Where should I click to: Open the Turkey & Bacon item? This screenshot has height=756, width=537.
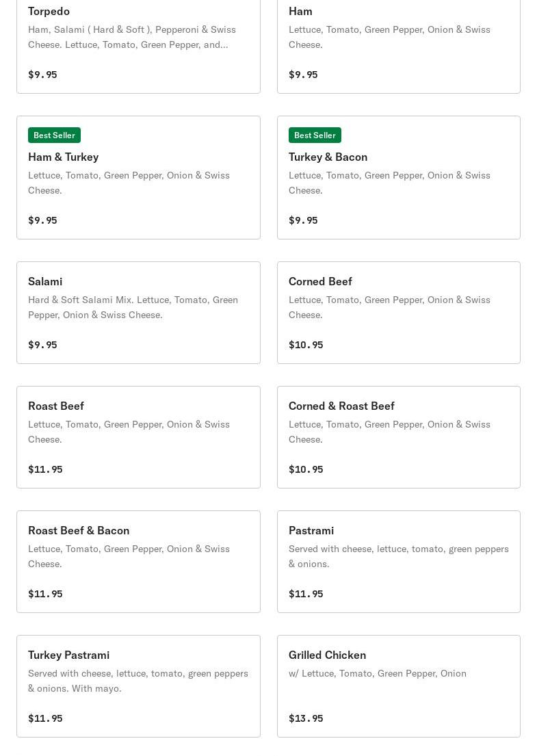click(x=328, y=157)
